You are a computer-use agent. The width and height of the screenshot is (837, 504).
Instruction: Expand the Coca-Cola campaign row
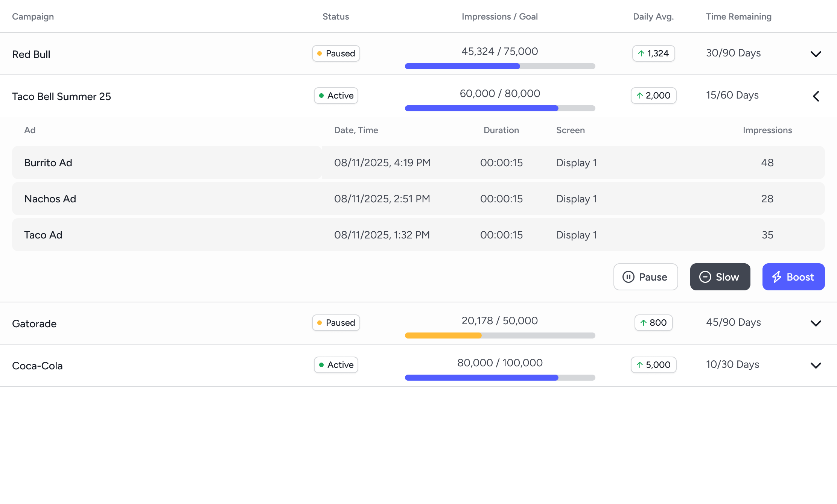coord(816,365)
